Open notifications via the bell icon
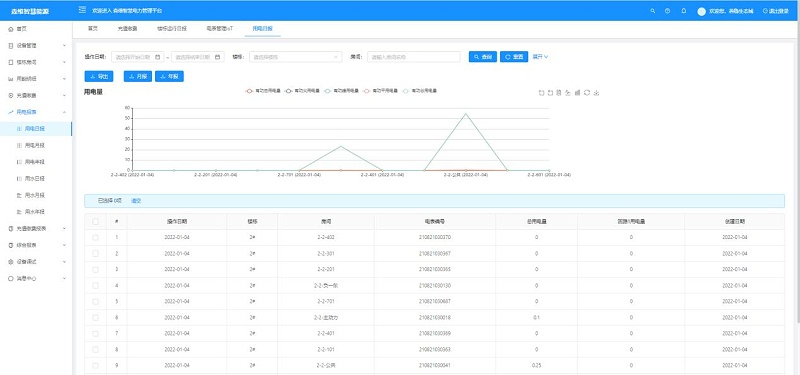The height and width of the screenshot is (375, 800). point(684,11)
